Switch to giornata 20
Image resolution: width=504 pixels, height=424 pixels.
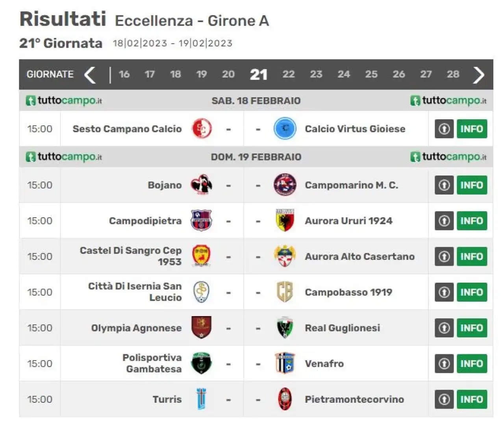tap(228, 74)
